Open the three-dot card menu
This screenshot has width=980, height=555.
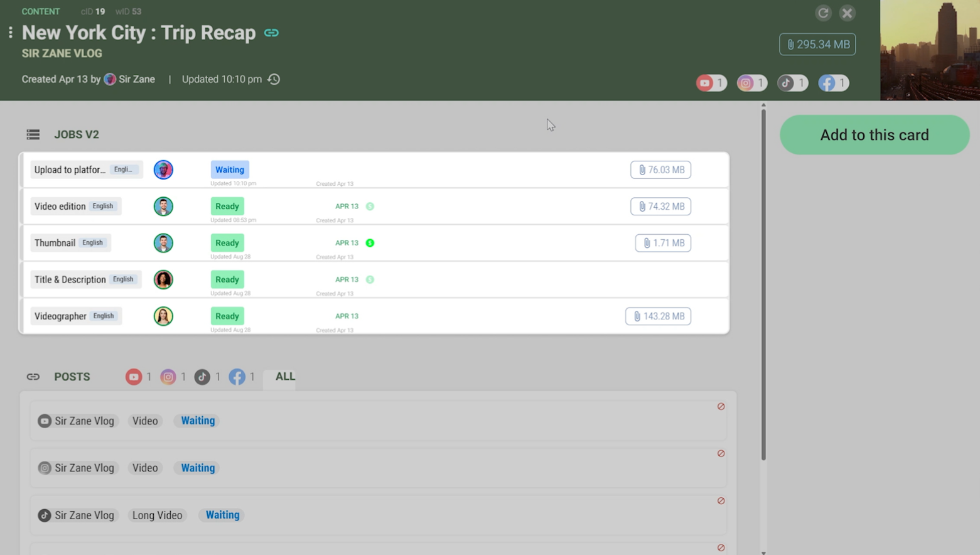[11, 33]
